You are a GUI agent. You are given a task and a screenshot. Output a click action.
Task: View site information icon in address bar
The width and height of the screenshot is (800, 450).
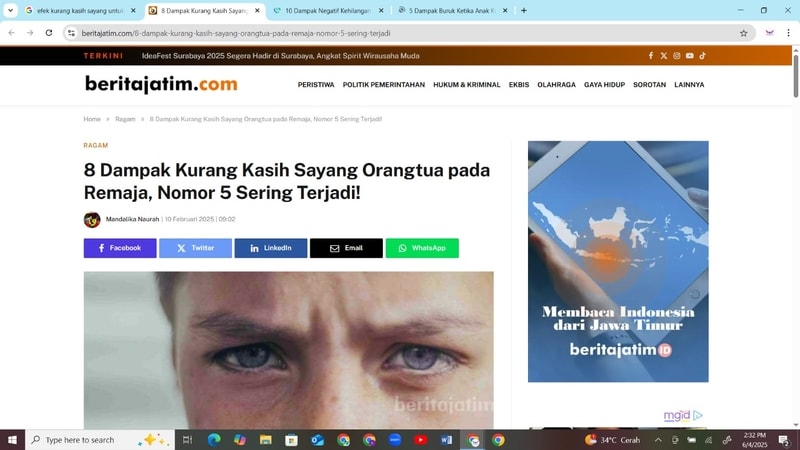71,33
